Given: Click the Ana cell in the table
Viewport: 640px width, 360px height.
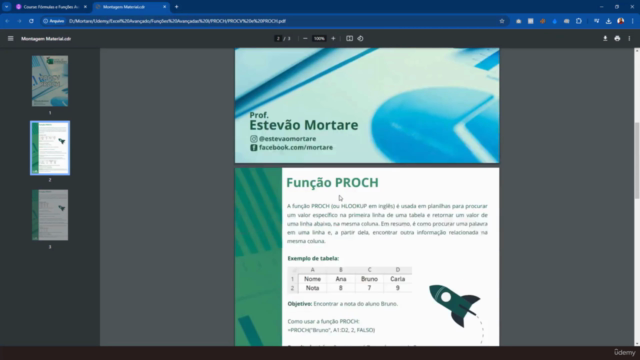Looking at the screenshot, I should point(341,279).
